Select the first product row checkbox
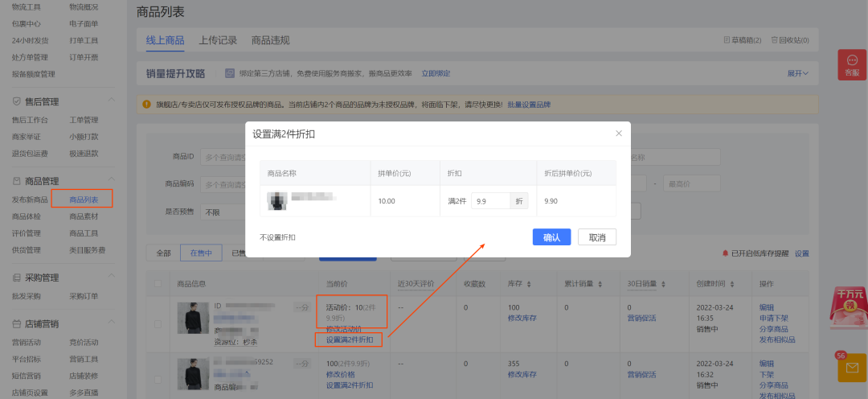This screenshot has height=399, width=868. pyautogui.click(x=158, y=324)
